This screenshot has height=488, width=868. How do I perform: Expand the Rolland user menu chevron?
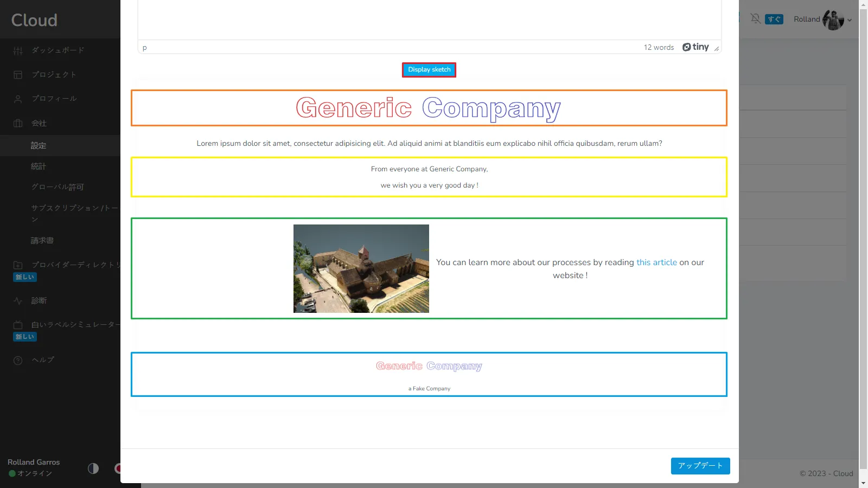(850, 20)
